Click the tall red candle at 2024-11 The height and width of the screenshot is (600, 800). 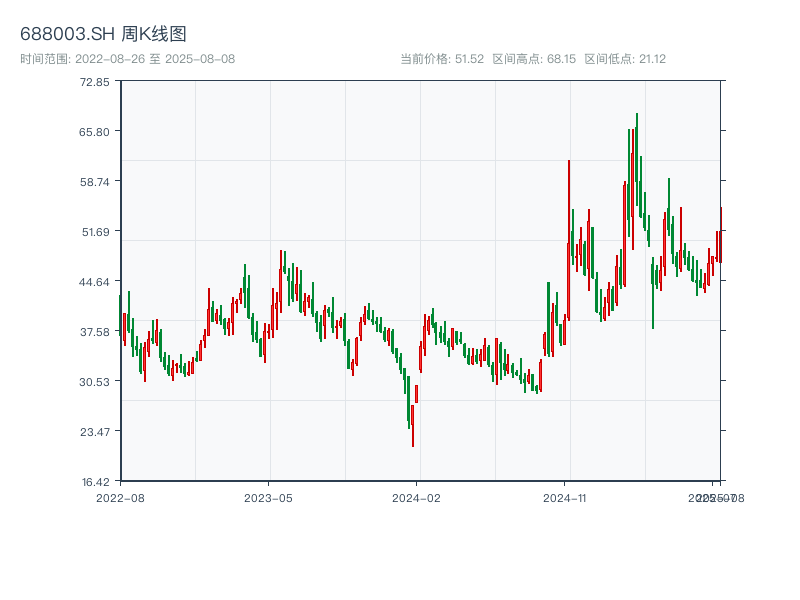[x=568, y=240]
